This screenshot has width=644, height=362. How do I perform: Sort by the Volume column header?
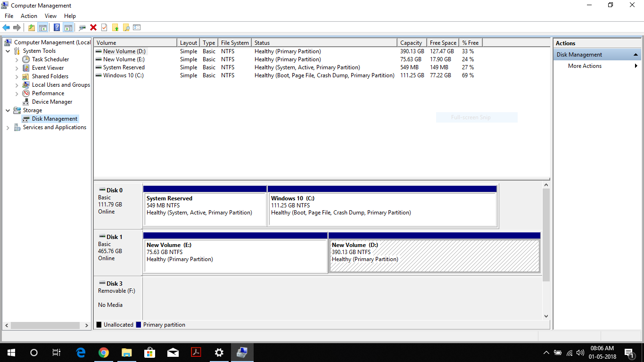135,42
